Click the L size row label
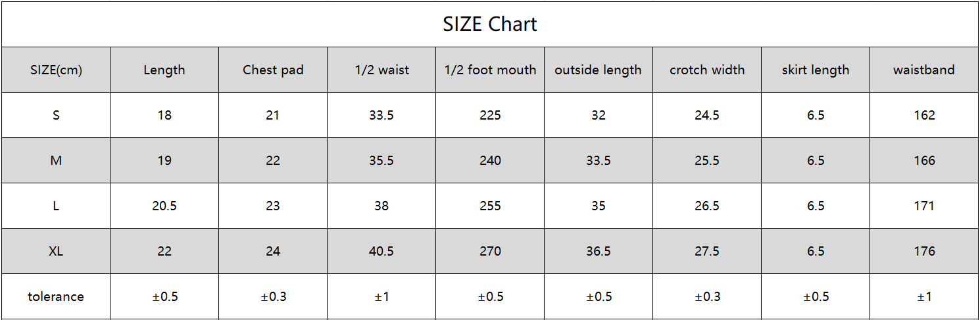 pos(56,206)
